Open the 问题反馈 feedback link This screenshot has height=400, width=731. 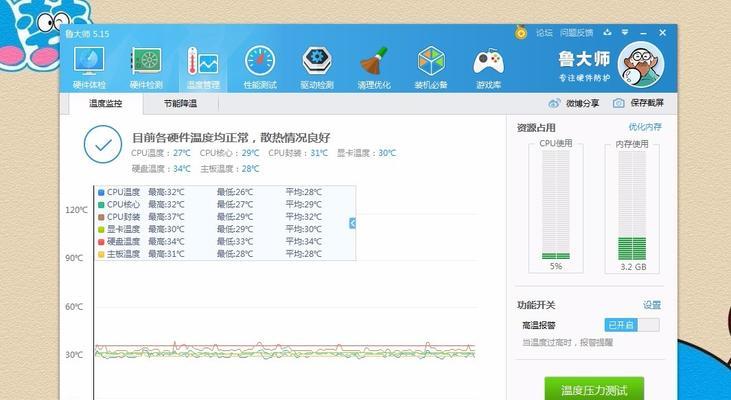pos(576,33)
